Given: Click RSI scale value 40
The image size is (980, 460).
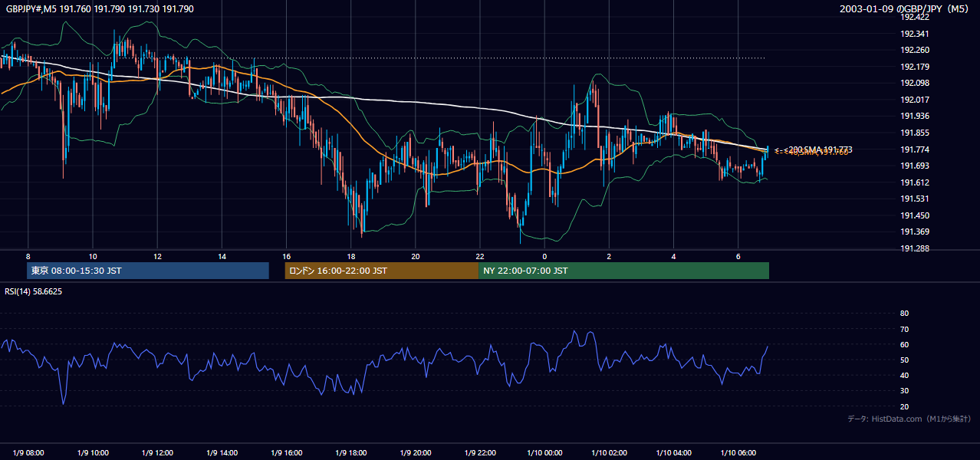Looking at the screenshot, I should [x=904, y=375].
